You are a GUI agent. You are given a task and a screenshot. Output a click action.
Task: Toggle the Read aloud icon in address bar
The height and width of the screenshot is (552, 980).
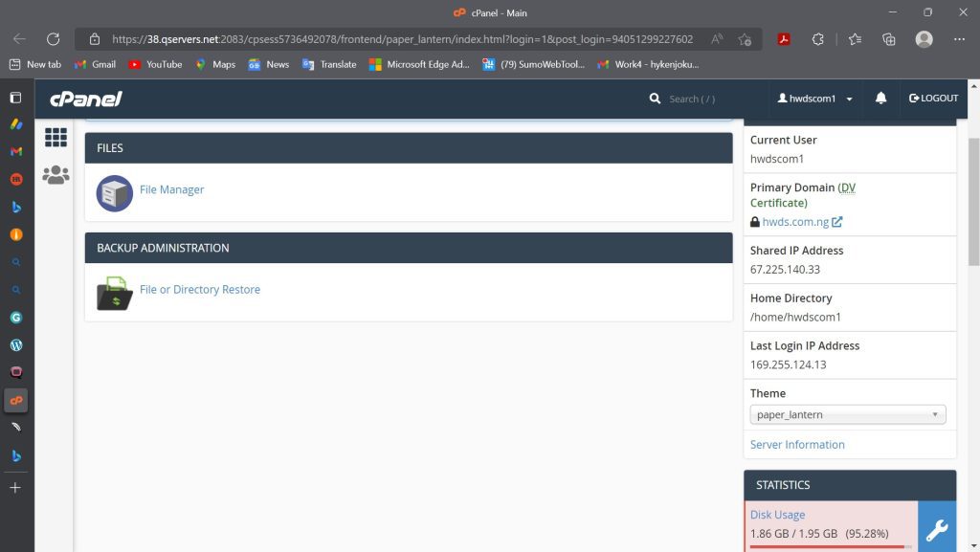[x=717, y=39]
